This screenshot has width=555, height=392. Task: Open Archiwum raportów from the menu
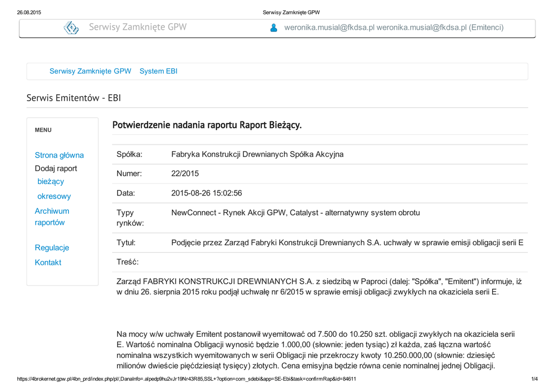click(x=52, y=217)
